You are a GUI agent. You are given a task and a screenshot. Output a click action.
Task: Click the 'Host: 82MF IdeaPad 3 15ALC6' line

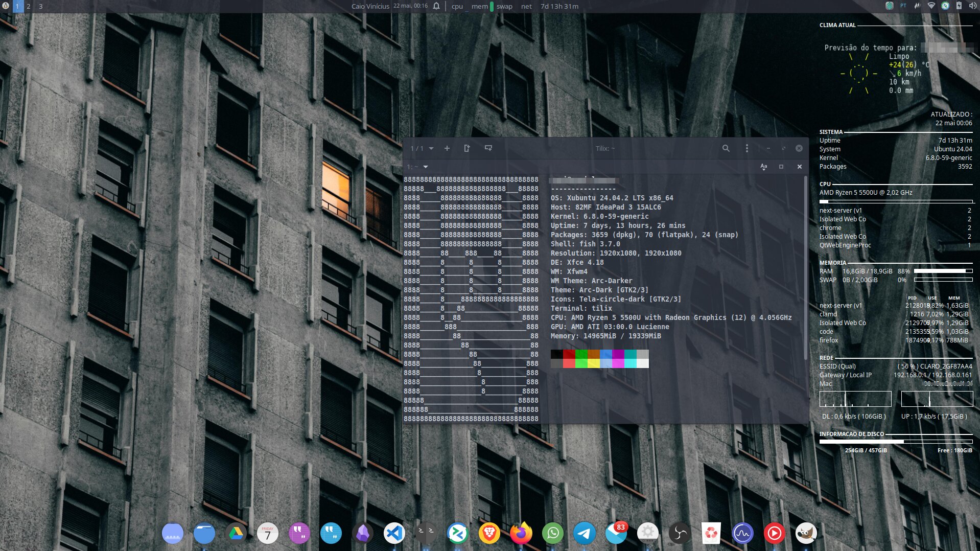click(605, 207)
